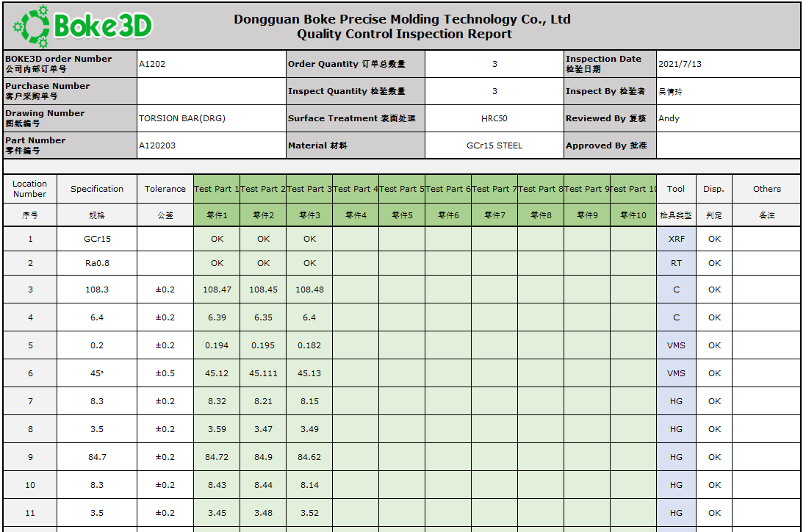Select measurement 8.32
806x532 pixels.
[217, 401]
